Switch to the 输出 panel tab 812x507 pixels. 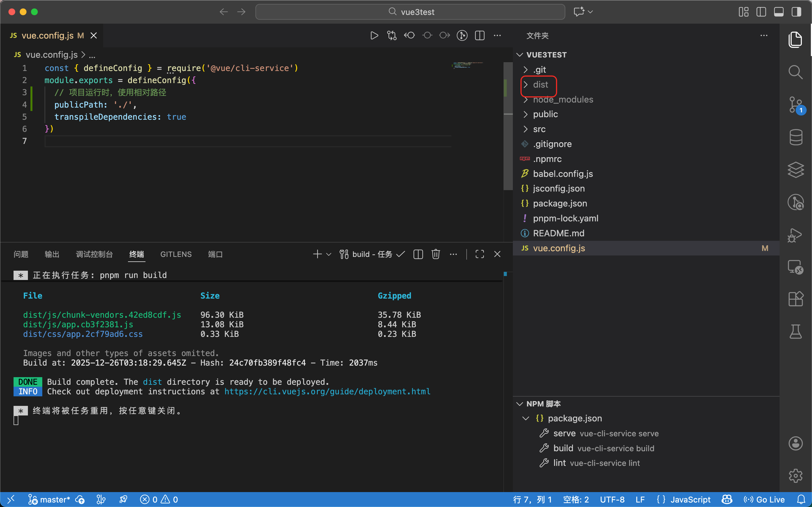52,254
